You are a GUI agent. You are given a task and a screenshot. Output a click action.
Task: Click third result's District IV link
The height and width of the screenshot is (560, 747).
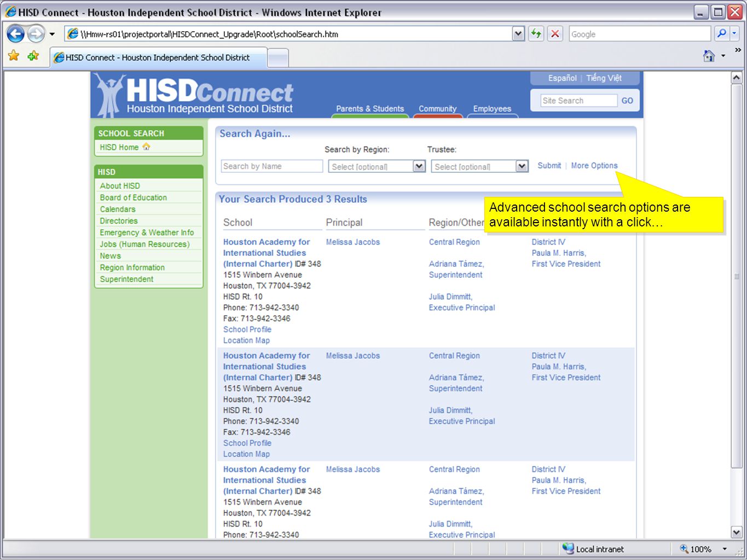pos(548,469)
